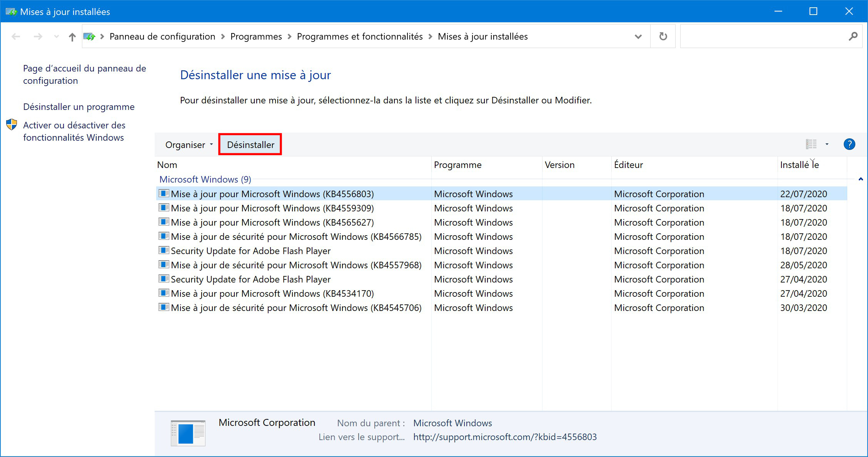This screenshot has height=457, width=868.
Task: Click in the search input field
Action: [x=763, y=37]
